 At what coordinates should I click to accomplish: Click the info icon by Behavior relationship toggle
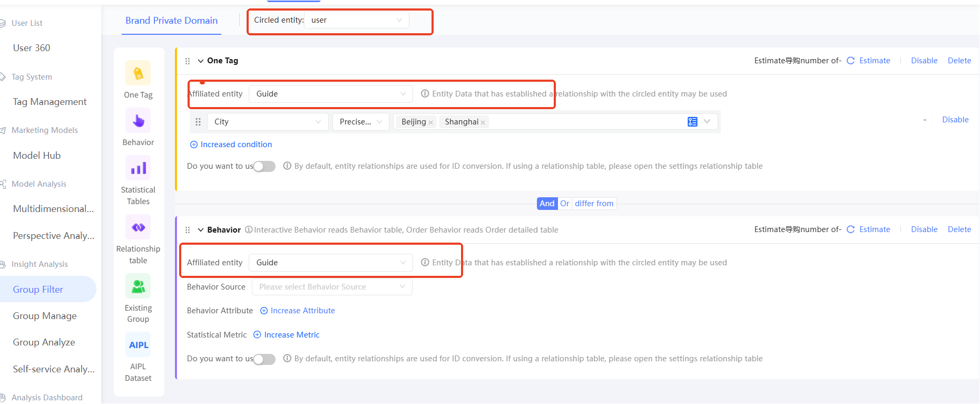pyautogui.click(x=287, y=358)
